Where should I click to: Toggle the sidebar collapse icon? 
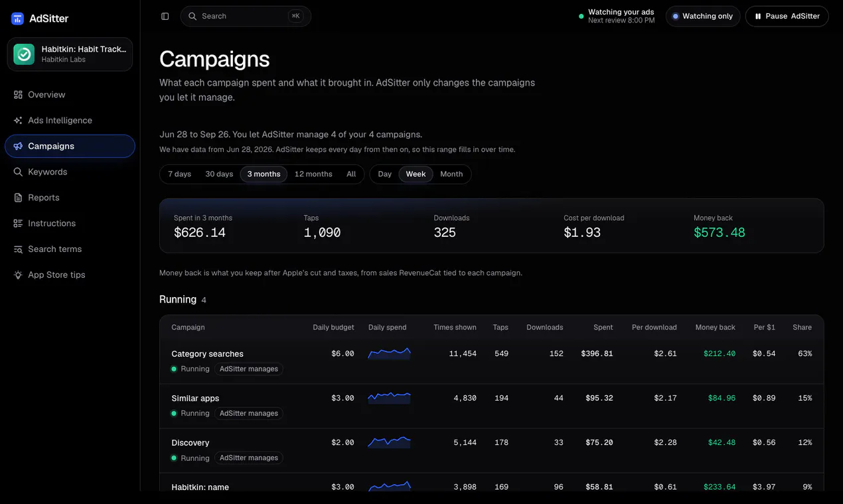(x=165, y=16)
